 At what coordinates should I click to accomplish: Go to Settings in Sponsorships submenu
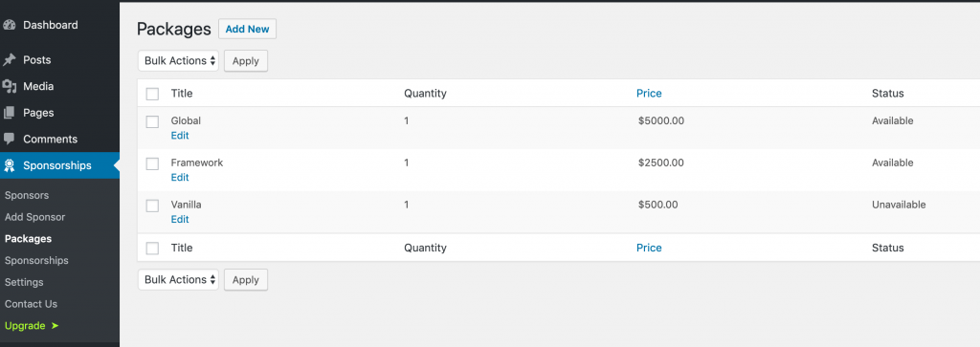[24, 282]
